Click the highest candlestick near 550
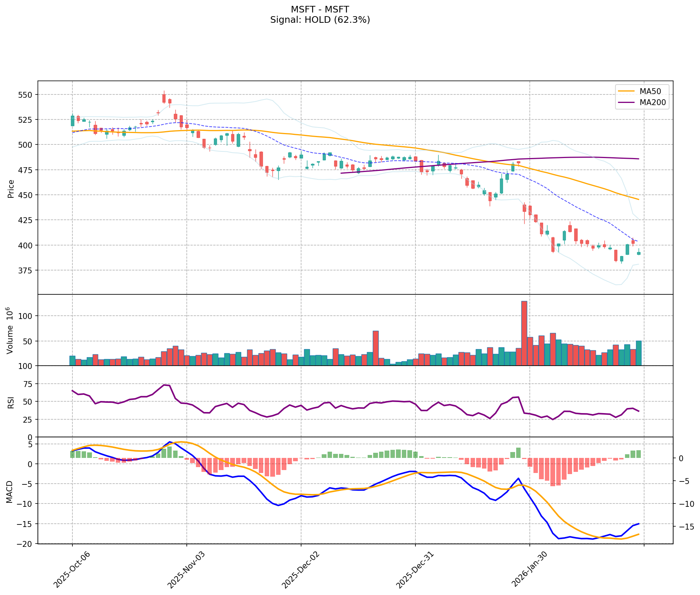The width and height of the screenshot is (700, 595). [164, 98]
